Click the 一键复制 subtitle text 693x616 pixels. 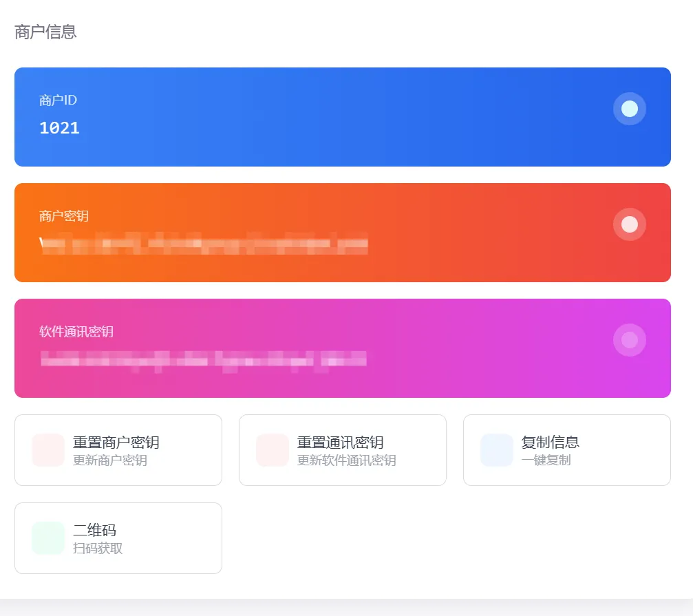tap(546, 460)
